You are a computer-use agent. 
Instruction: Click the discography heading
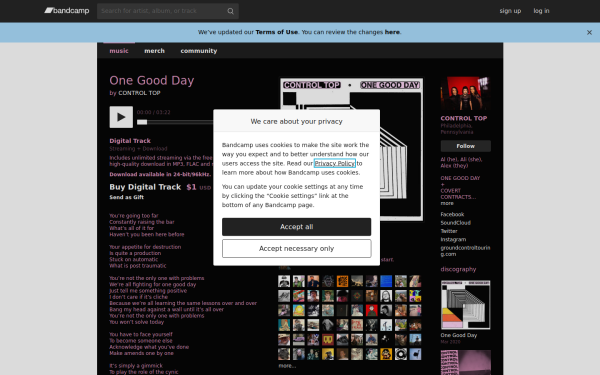458,269
